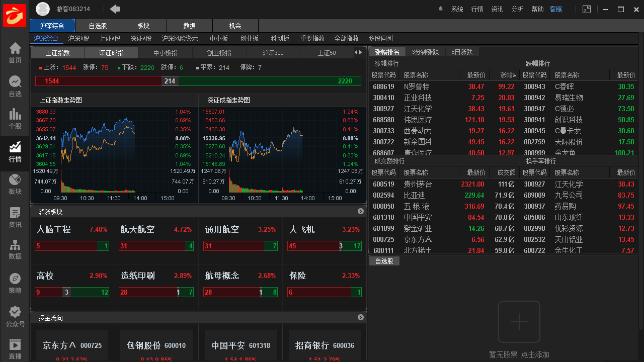Select the 自选 watchlist sidebar icon
Viewport: 644px width, 362px height.
[15, 84]
